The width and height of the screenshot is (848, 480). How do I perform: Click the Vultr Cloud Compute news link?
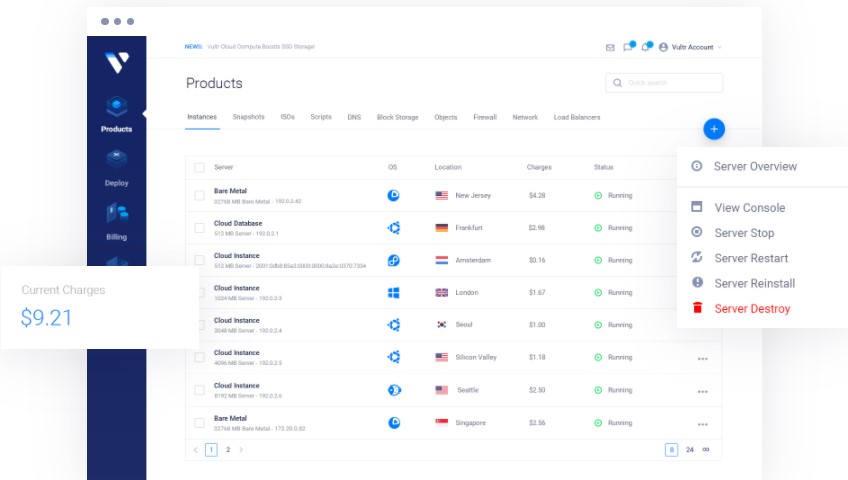coord(263,46)
